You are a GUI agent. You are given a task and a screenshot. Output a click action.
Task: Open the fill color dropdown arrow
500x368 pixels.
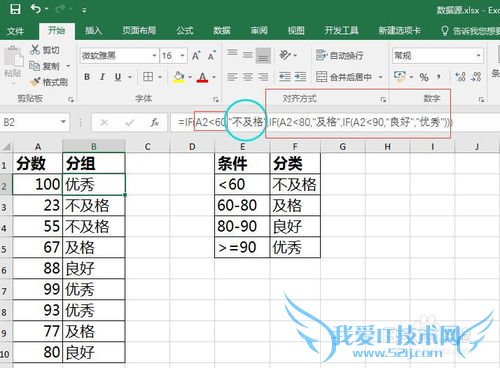click(190, 77)
